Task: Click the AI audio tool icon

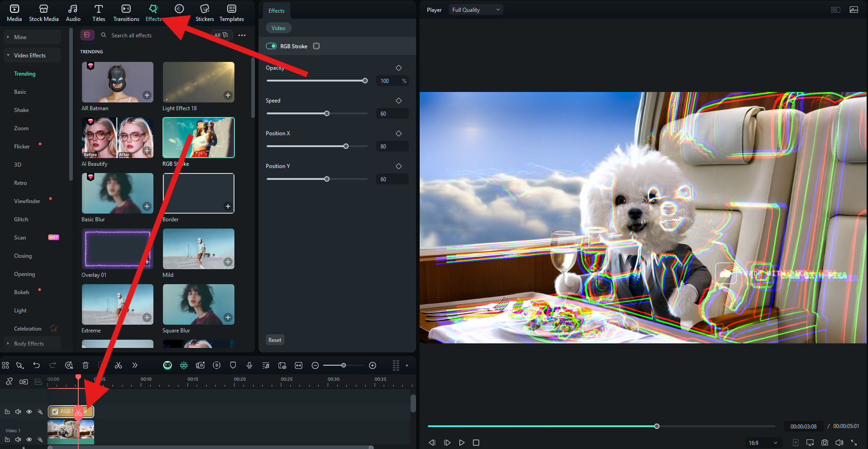Action: pyautogui.click(x=69, y=365)
